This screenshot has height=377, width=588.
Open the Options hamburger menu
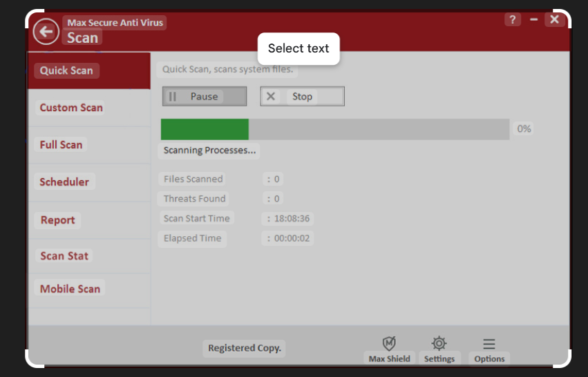[489, 344]
